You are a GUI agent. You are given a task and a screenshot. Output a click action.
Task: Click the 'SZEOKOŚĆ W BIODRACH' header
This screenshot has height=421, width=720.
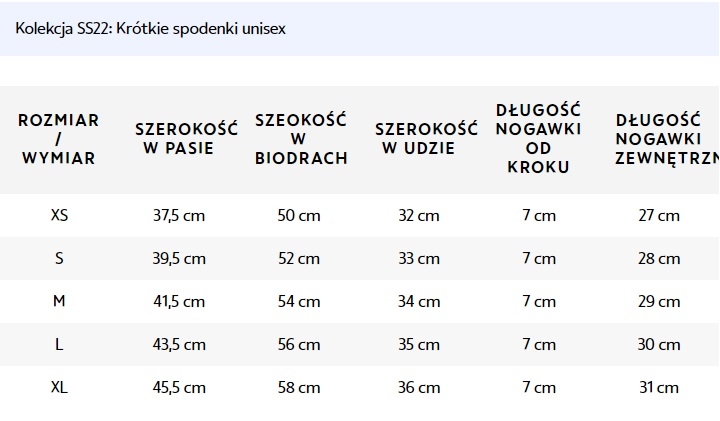click(x=301, y=139)
